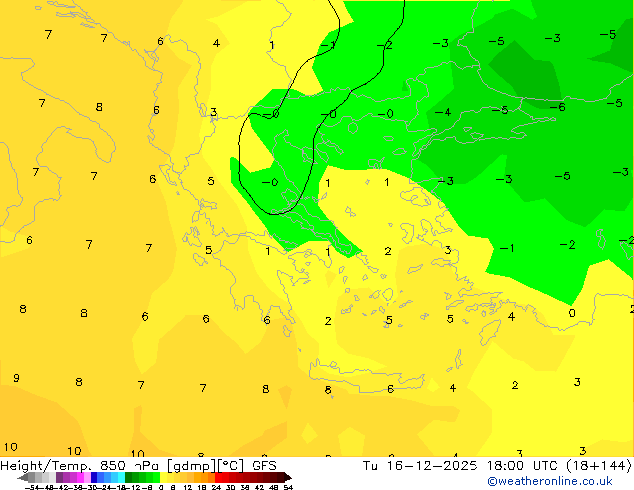This screenshot has width=634, height=490.
Task: Click the gray left arrow end of the legend
Action: click(23, 477)
